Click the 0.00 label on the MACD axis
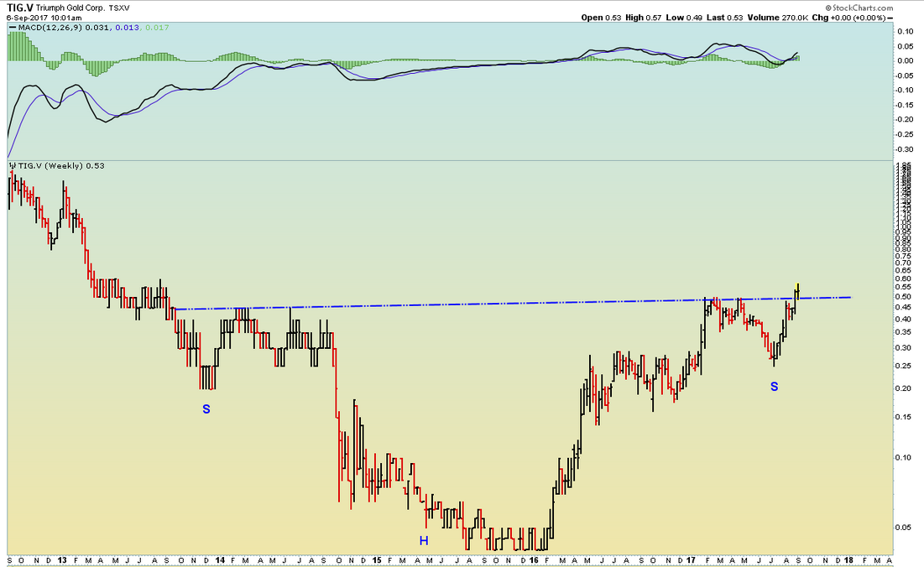 click(906, 60)
